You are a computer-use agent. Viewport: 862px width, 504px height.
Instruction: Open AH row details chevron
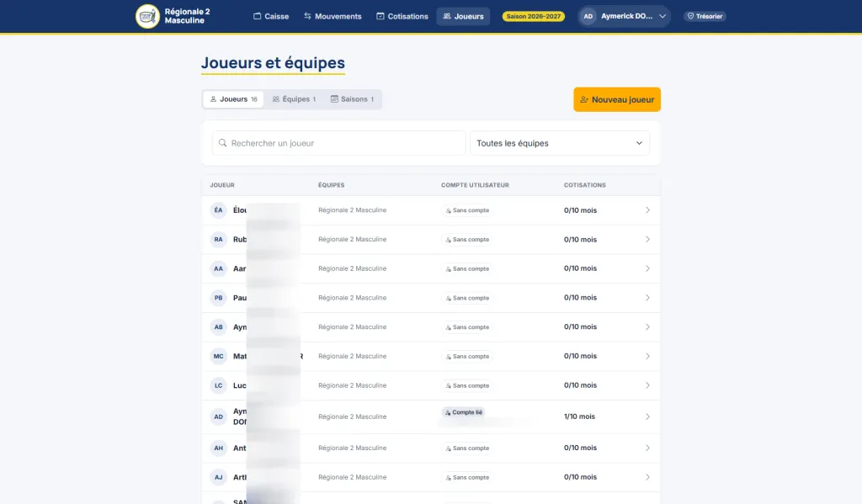pos(647,448)
